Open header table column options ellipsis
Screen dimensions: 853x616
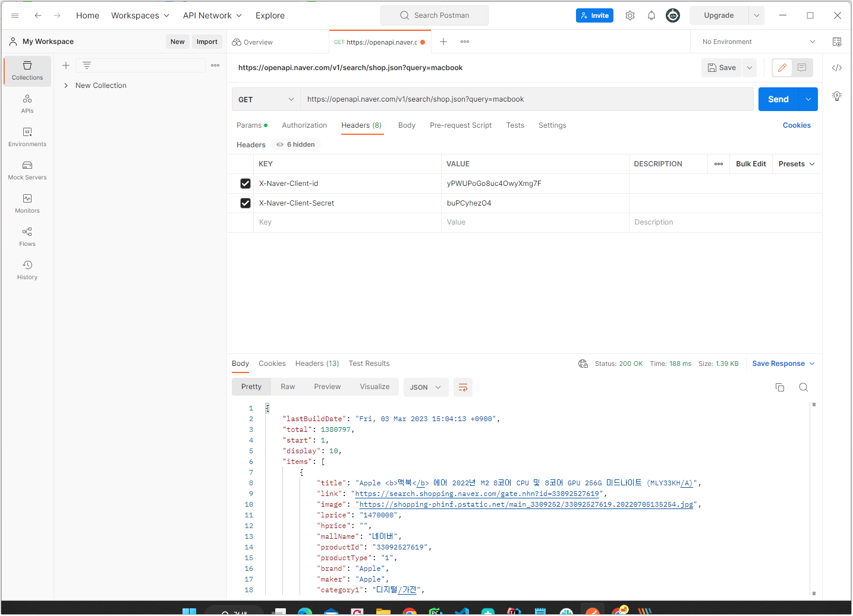pos(719,164)
